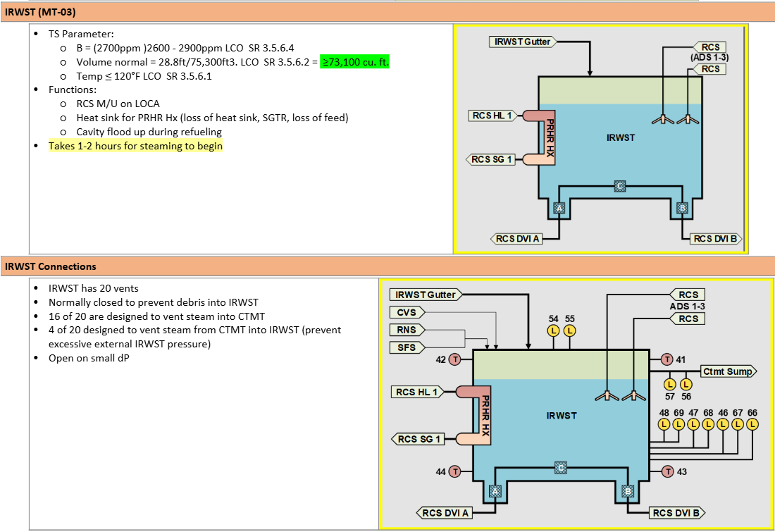This screenshot has width=775, height=532.
Task: Click the (ADS 1-3) text in MT-03 diagram
Action: (x=709, y=57)
